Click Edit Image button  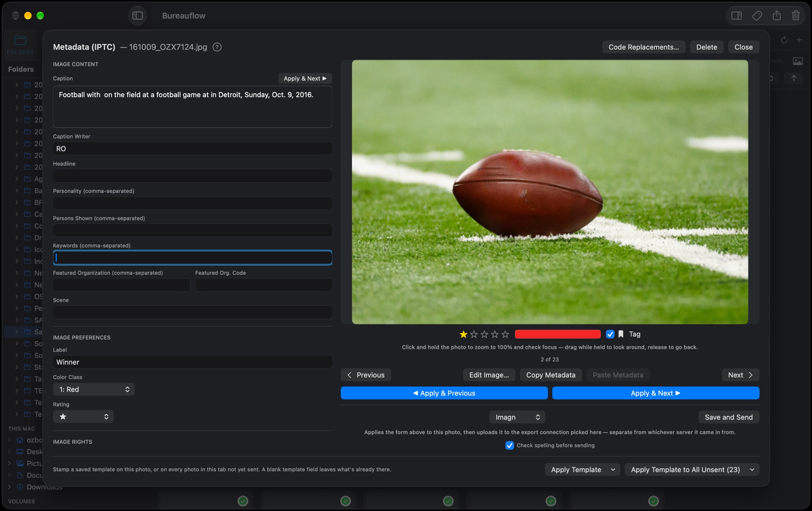click(x=489, y=375)
